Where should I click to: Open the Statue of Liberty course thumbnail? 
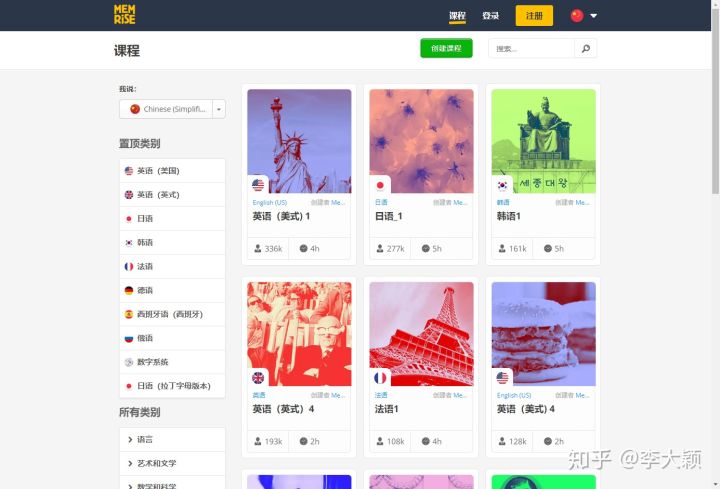(299, 141)
